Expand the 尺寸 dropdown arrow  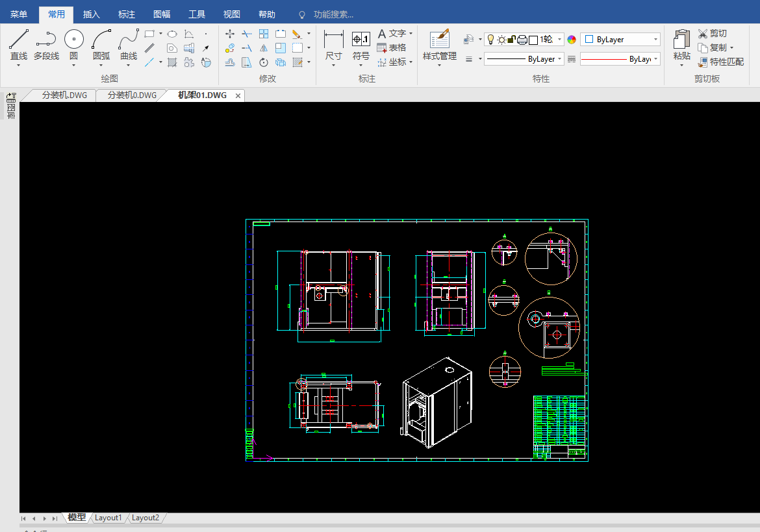pyautogui.click(x=333, y=65)
